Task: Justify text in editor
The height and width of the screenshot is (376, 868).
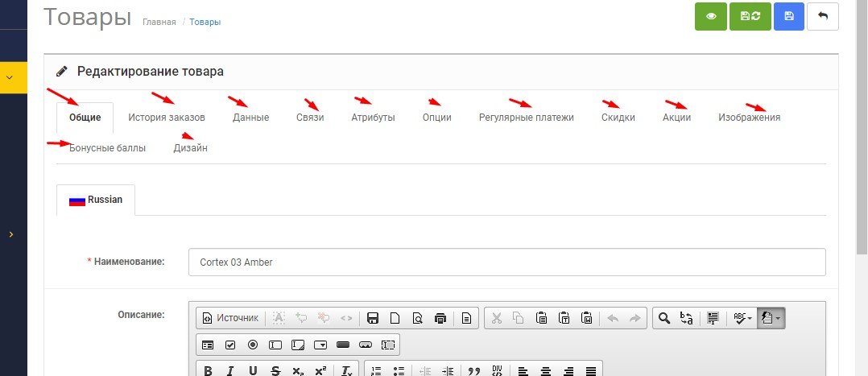Action: 591,370
